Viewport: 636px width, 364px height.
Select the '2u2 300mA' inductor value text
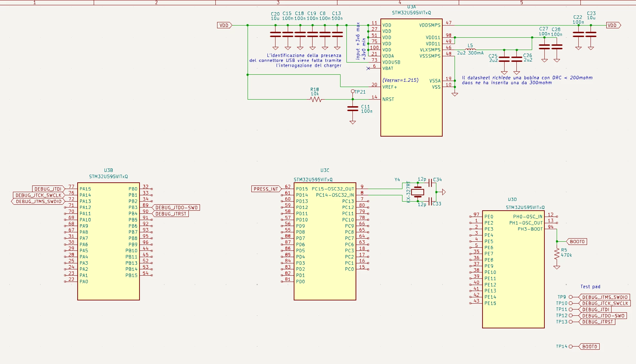pos(470,53)
